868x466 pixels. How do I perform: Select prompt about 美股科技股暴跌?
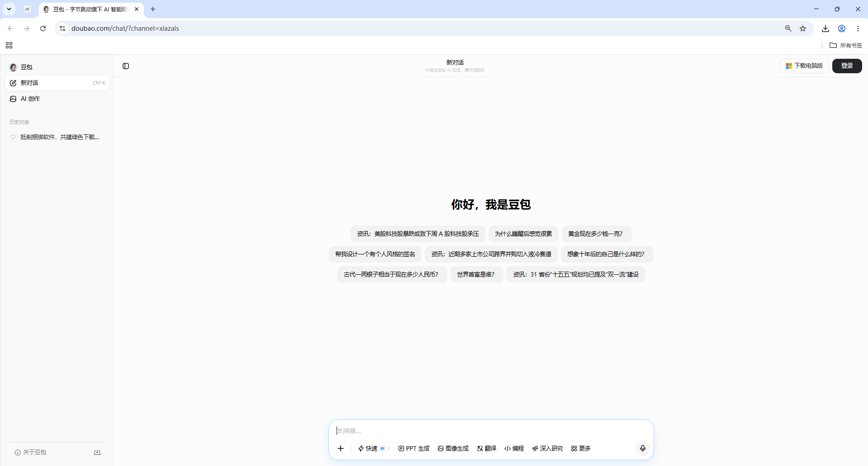point(417,234)
